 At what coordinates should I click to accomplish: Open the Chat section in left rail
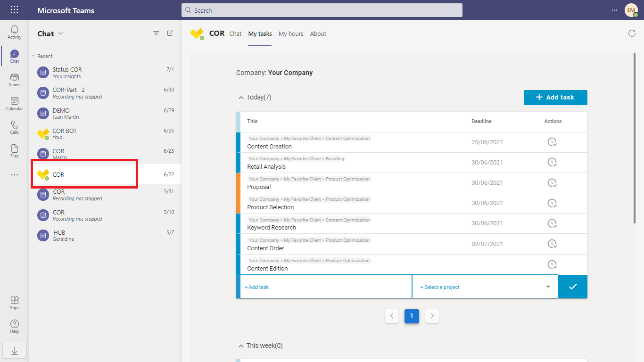tap(14, 57)
